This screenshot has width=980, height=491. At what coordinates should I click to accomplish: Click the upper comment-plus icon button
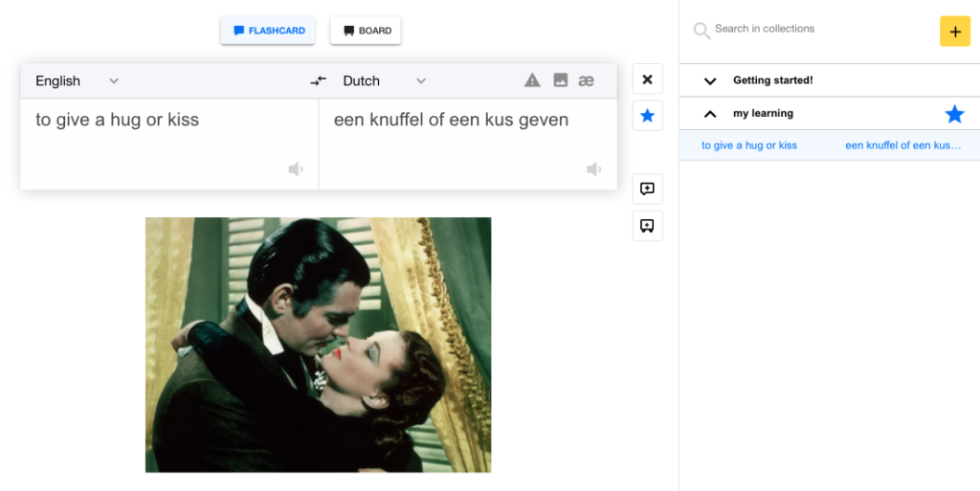tap(647, 190)
